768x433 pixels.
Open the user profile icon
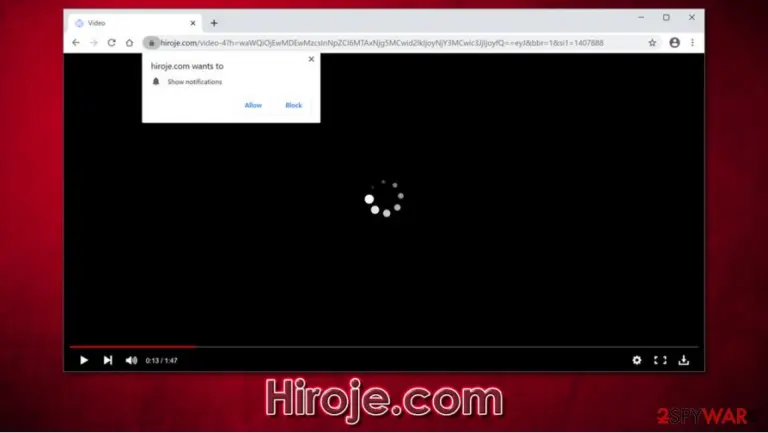click(x=674, y=43)
